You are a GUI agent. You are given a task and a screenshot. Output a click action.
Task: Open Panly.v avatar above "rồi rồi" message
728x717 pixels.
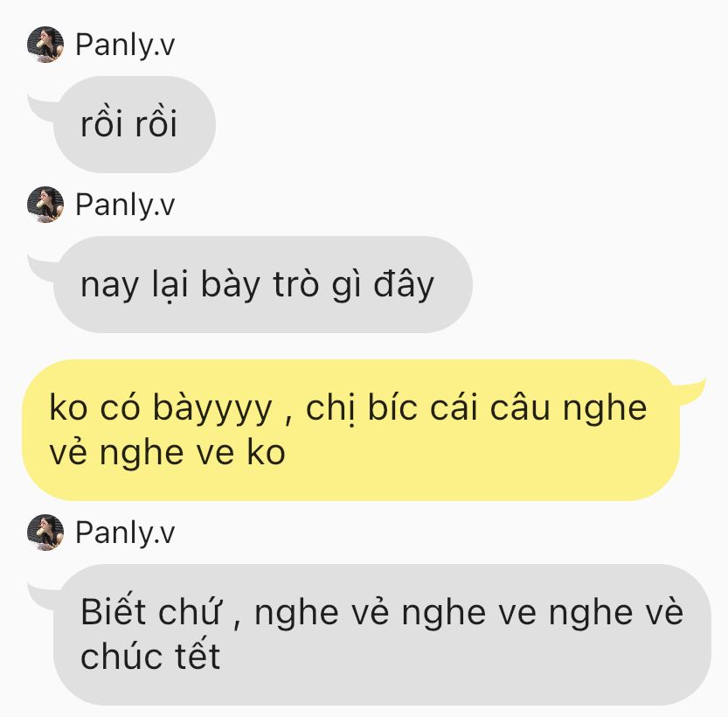pos(45,45)
